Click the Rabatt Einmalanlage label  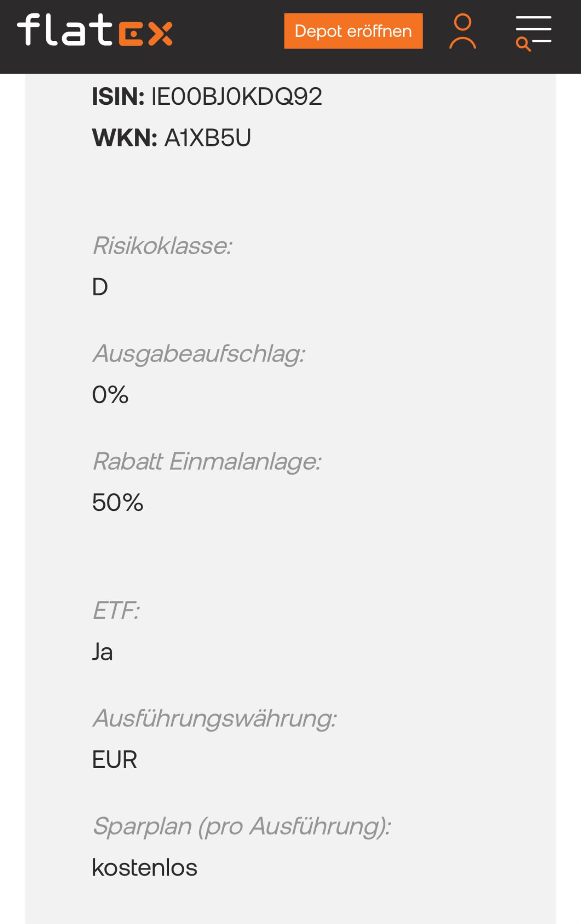click(207, 462)
